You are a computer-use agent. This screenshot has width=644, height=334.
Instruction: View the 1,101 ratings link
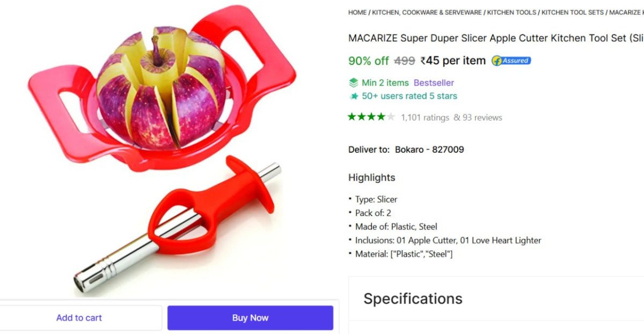coord(425,117)
